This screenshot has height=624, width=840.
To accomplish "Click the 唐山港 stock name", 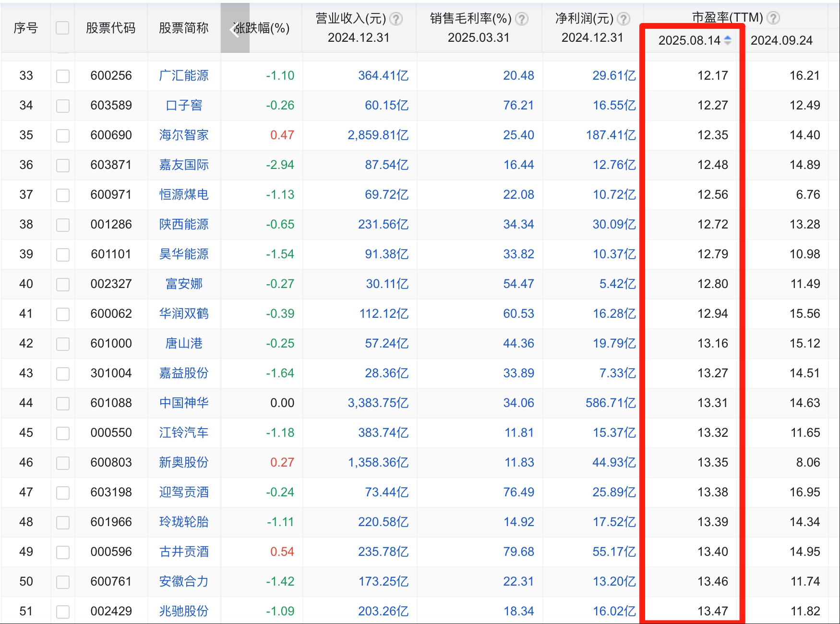I will tap(184, 343).
